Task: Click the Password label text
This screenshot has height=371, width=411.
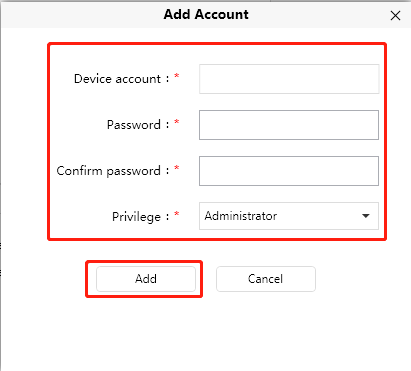Action: (x=134, y=125)
